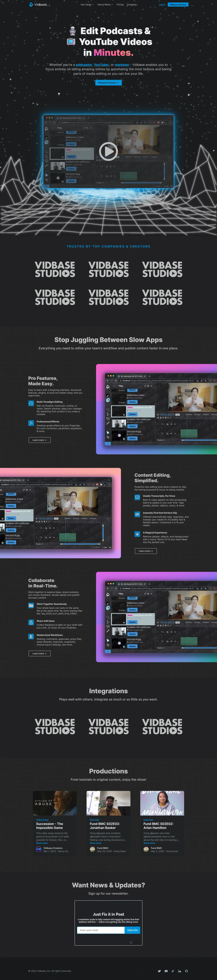The image size is (217, 980).
Task: Play the hero demo video
Action: pyautogui.click(x=108, y=151)
